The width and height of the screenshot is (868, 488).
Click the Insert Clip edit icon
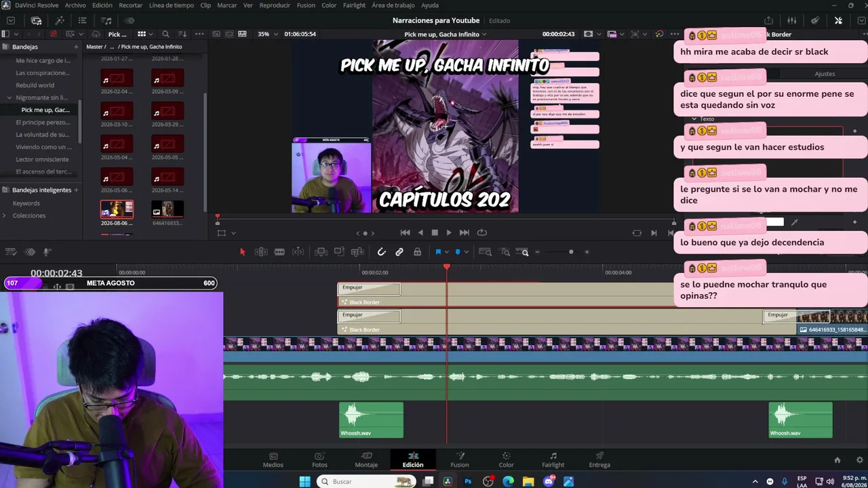coord(321,252)
